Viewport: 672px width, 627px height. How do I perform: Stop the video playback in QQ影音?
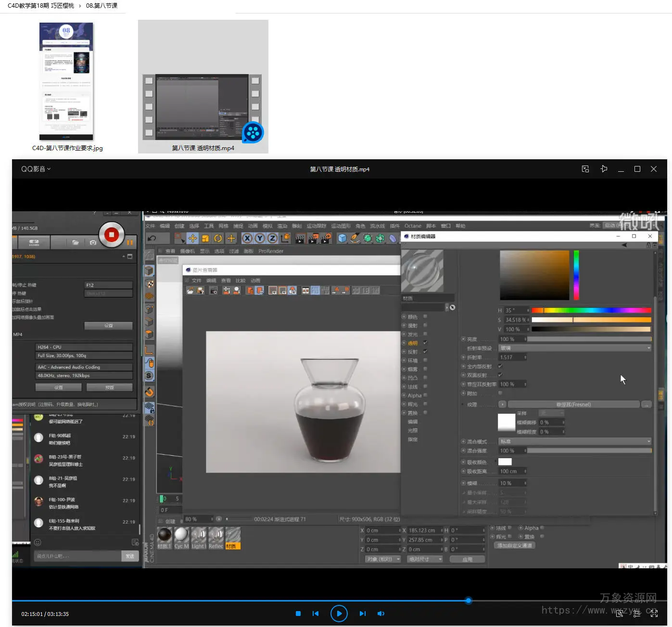pyautogui.click(x=298, y=614)
